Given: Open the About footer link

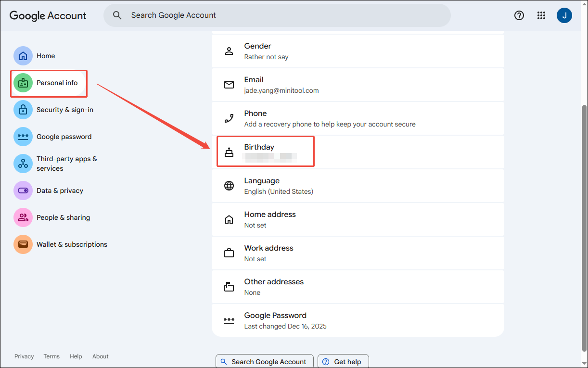Looking at the screenshot, I should 101,356.
